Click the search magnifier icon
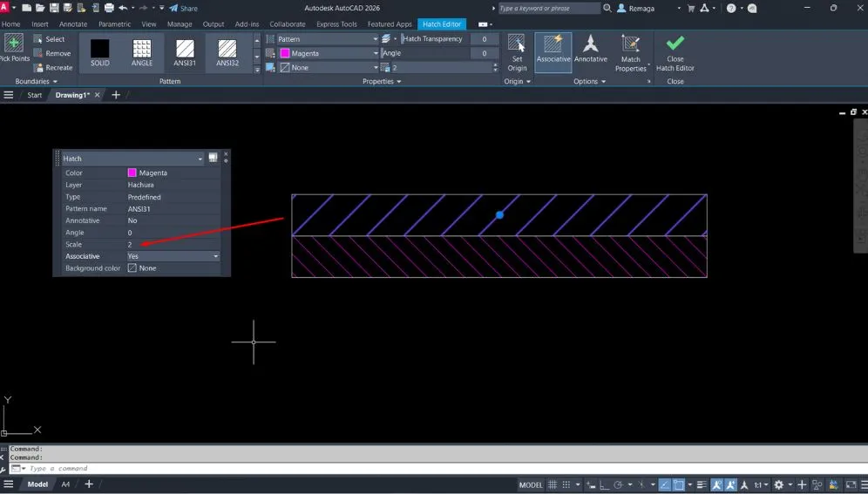 [607, 9]
